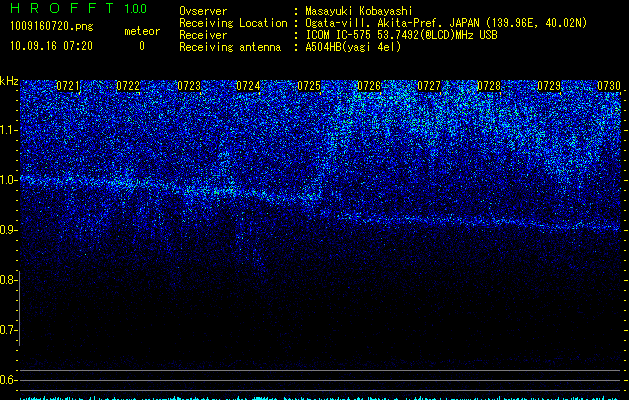
Task: Click the meteor label
Action: click(142, 31)
